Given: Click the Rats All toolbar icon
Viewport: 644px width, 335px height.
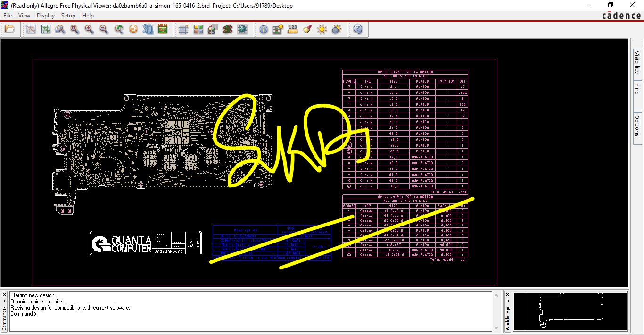Looking at the screenshot, I should [x=45, y=29].
